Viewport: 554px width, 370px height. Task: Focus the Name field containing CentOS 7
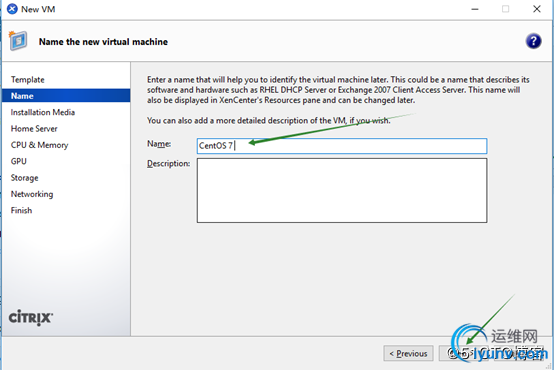click(x=342, y=146)
